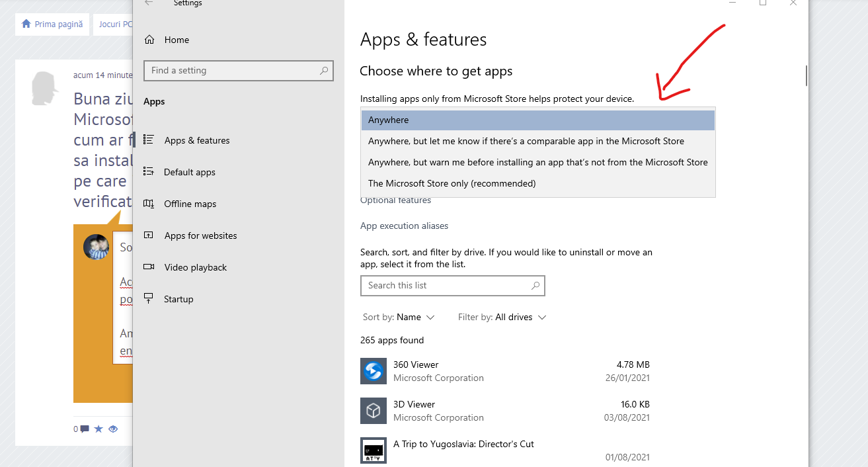Click the Offline maps sidebar icon

[x=149, y=204]
